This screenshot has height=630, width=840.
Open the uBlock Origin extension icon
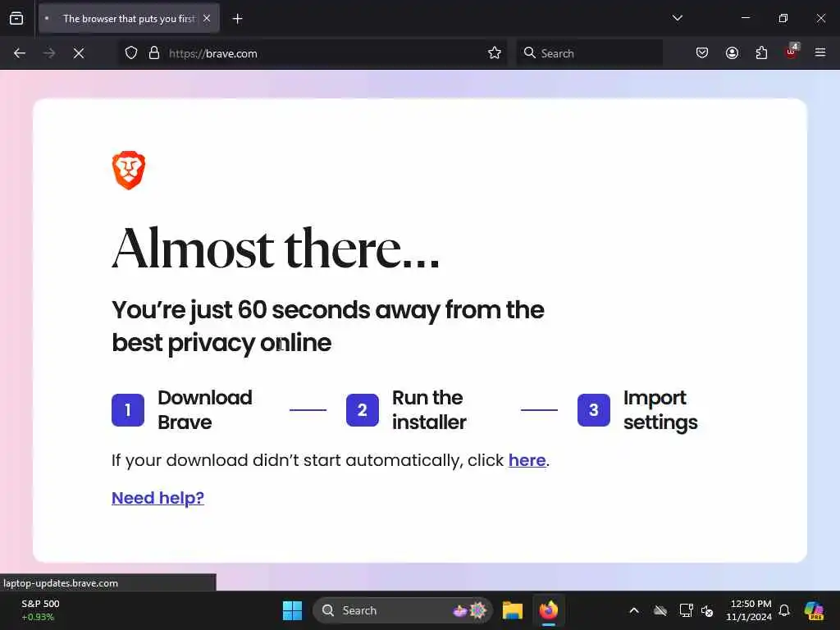tap(792, 52)
